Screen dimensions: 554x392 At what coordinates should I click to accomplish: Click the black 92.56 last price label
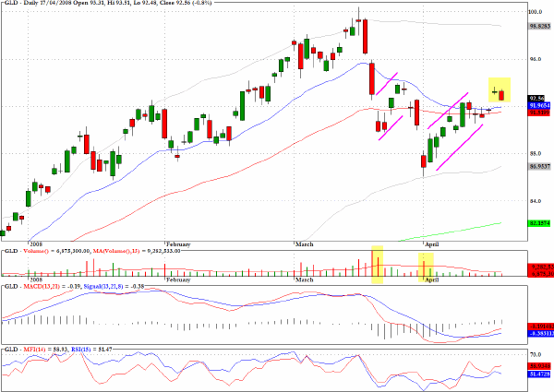tap(536, 99)
